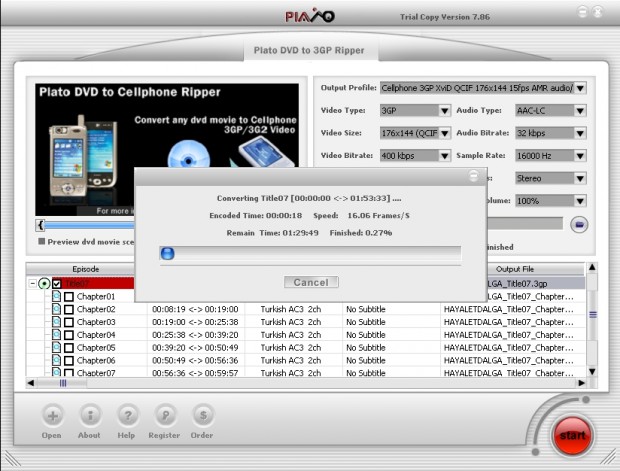The width and height of the screenshot is (620, 471).
Task: Toggle Preview dvd movie scene checkbox
Action: [x=42, y=241]
